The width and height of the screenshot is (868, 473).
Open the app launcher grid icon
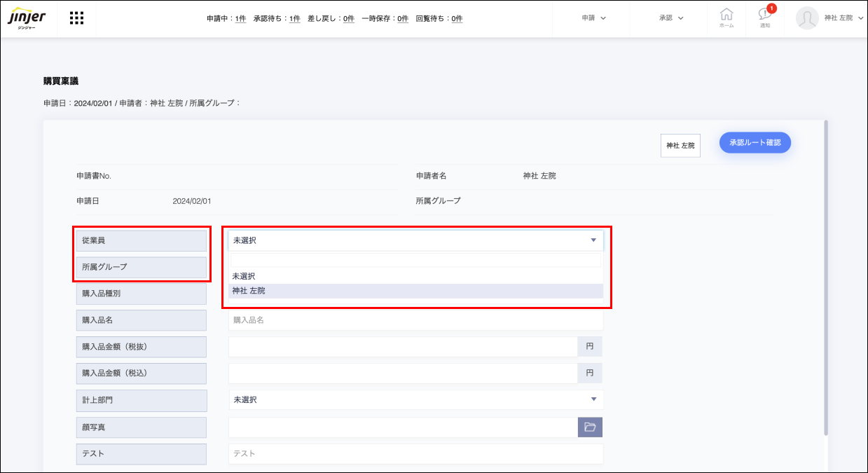[76, 18]
